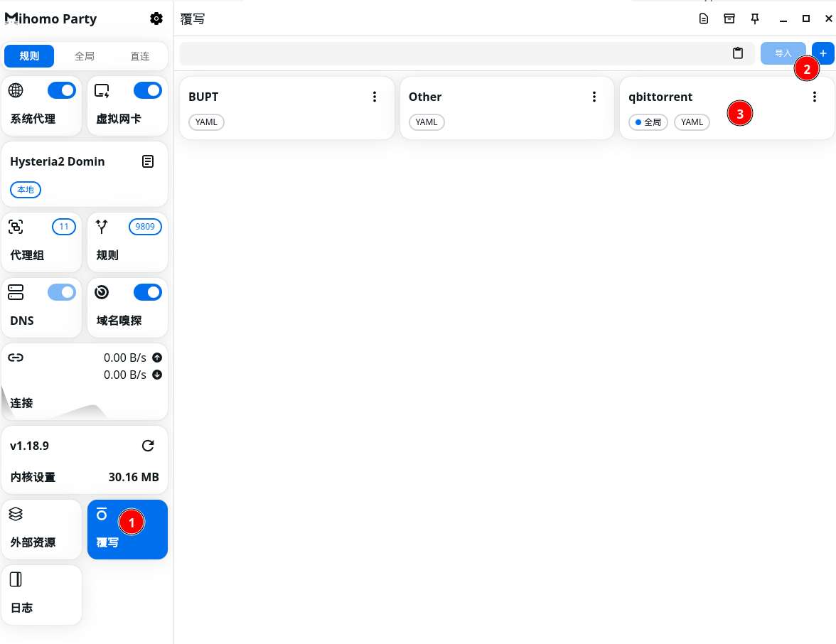Click the archive box icon in title bar
The width and height of the screenshot is (836, 644).
(729, 19)
